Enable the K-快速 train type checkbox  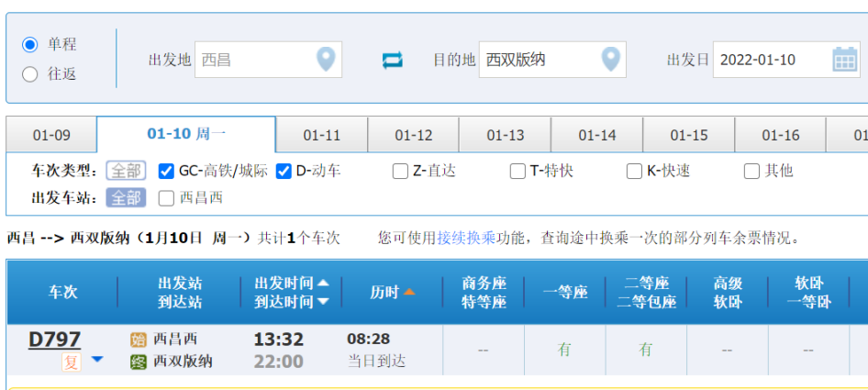point(634,171)
